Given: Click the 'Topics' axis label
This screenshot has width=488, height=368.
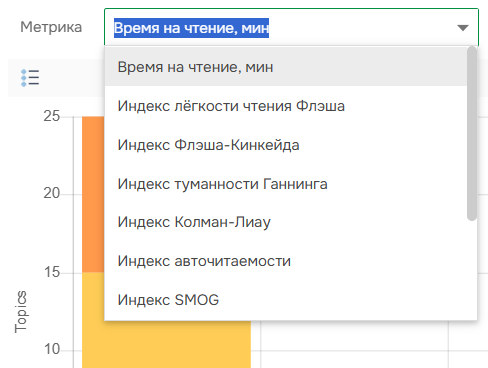Looking at the screenshot, I should pyautogui.click(x=21, y=312).
